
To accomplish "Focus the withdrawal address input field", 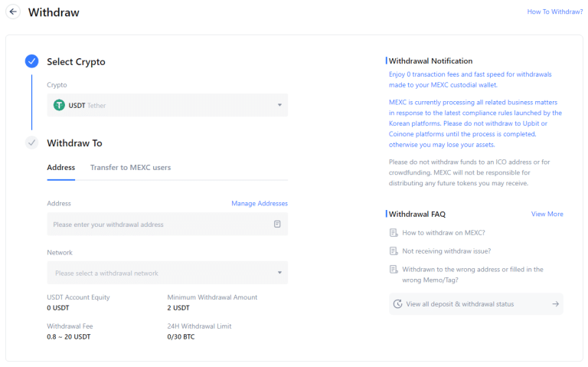I will coord(167,224).
